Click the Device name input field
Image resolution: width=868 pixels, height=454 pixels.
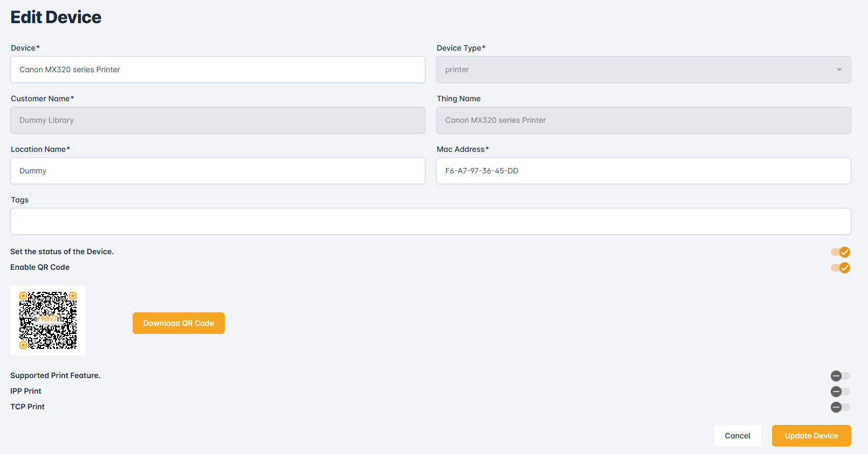(217, 69)
